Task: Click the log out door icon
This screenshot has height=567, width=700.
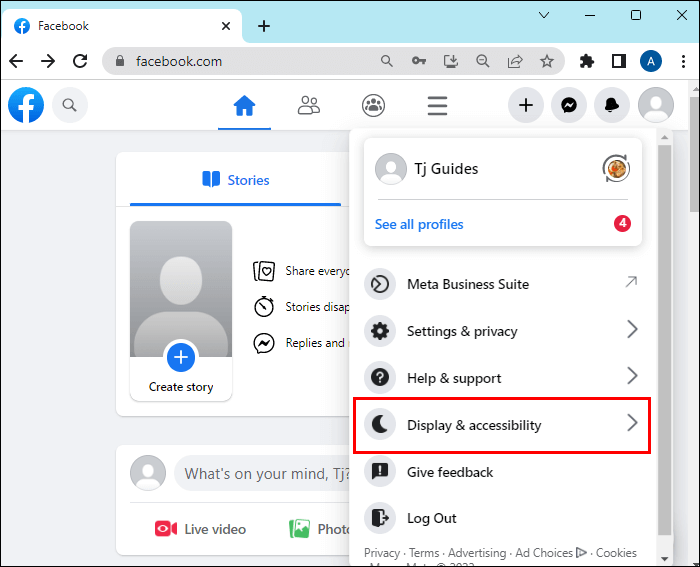Action: 380,518
